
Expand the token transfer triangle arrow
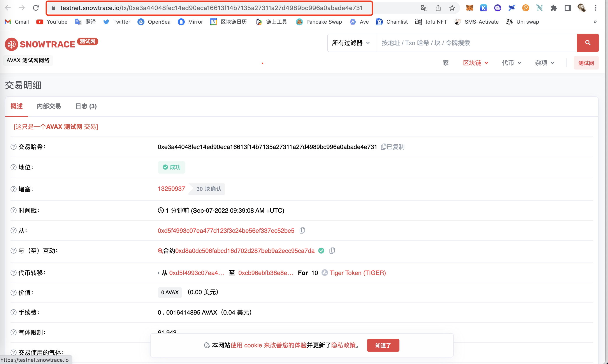[x=158, y=273]
